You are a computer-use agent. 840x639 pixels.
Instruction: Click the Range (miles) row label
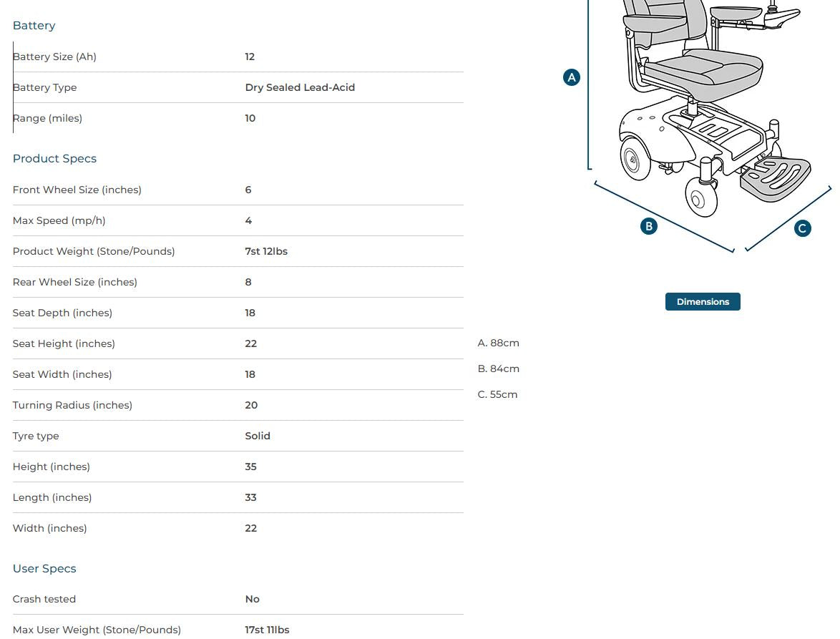tap(47, 119)
